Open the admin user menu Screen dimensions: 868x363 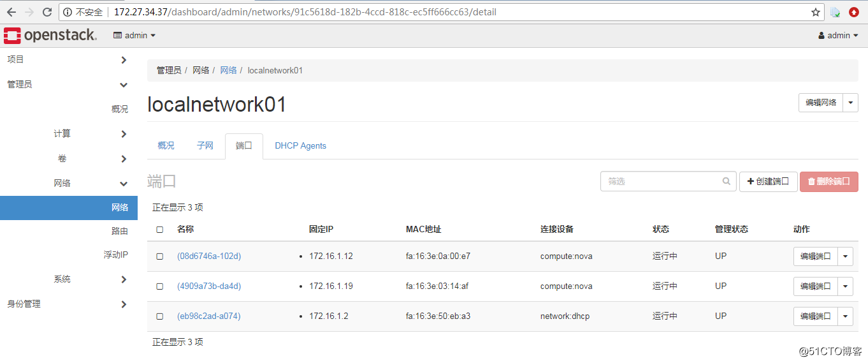click(x=839, y=36)
